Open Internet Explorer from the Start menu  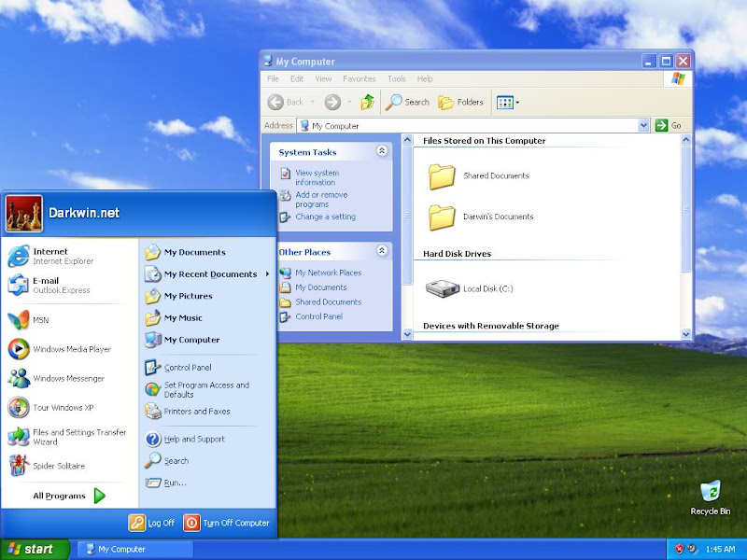50,256
